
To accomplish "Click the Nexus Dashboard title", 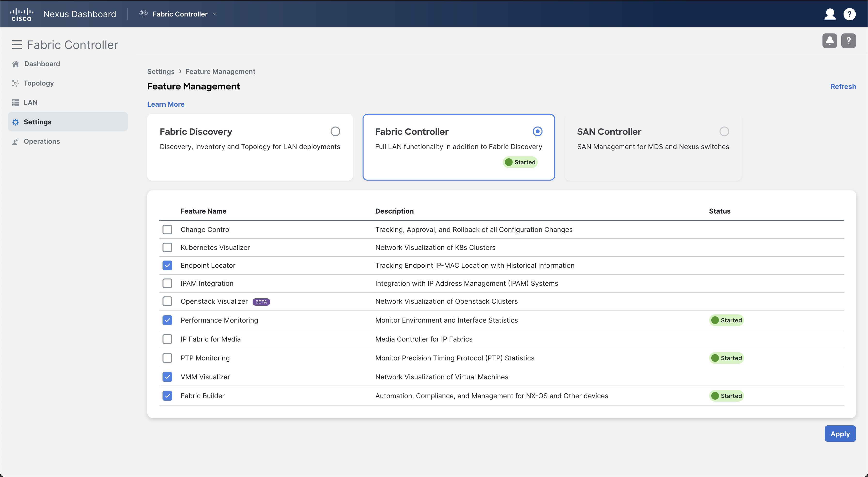I will [79, 14].
